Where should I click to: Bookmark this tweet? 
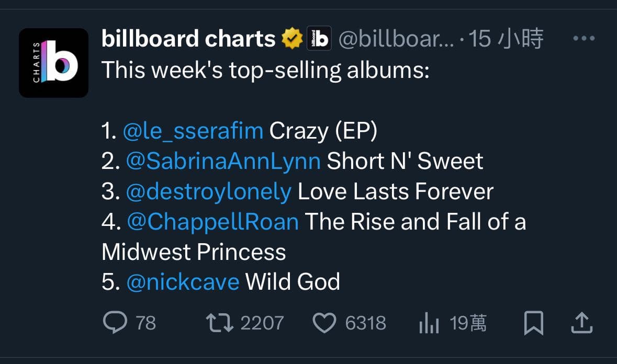[x=534, y=323]
